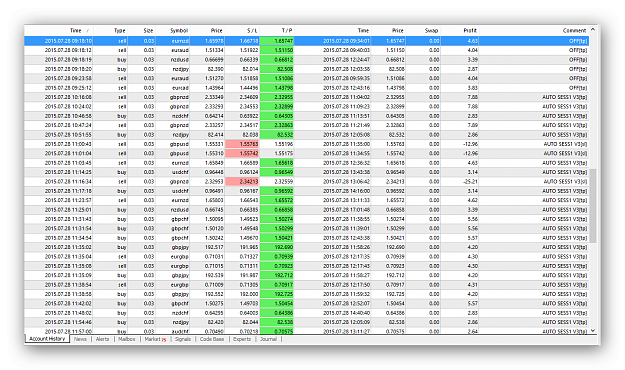Screen dimensions: 625x370
Task: Click open time 2015.07.28 09:18:12
Action: tap(68, 50)
